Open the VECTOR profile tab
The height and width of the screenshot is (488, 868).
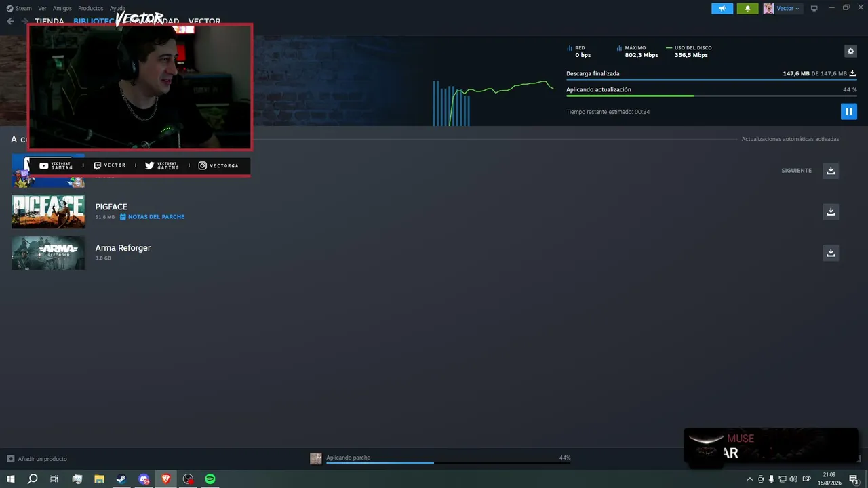coord(204,21)
